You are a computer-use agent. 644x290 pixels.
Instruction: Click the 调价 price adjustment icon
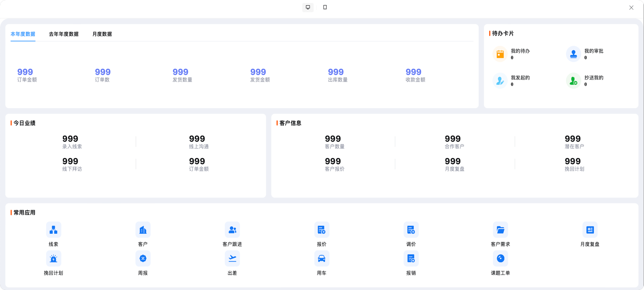tap(411, 230)
